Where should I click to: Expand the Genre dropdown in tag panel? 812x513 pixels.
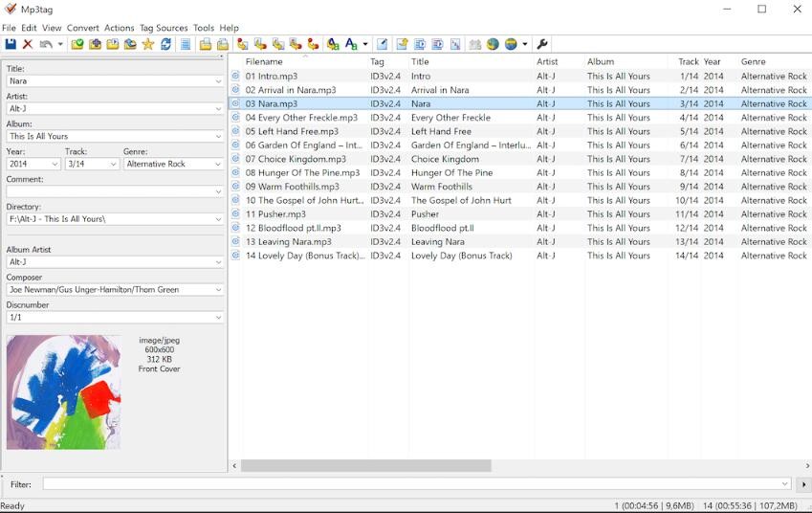218,165
